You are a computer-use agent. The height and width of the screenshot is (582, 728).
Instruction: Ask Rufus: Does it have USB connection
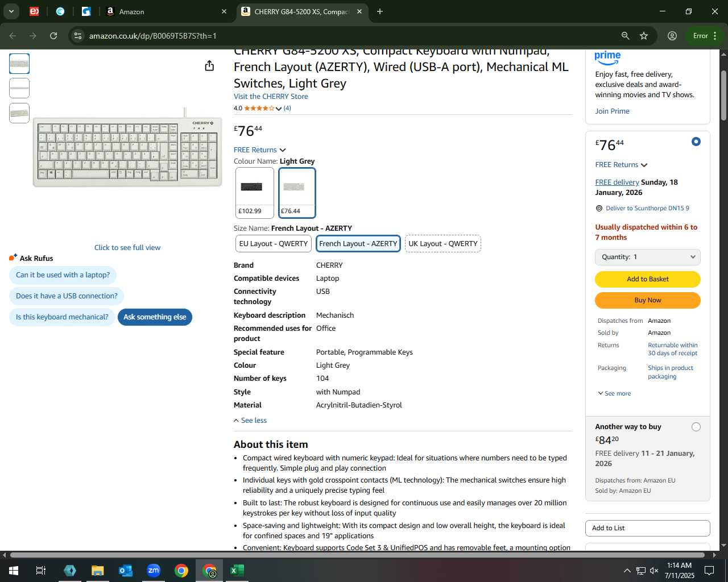click(x=67, y=296)
